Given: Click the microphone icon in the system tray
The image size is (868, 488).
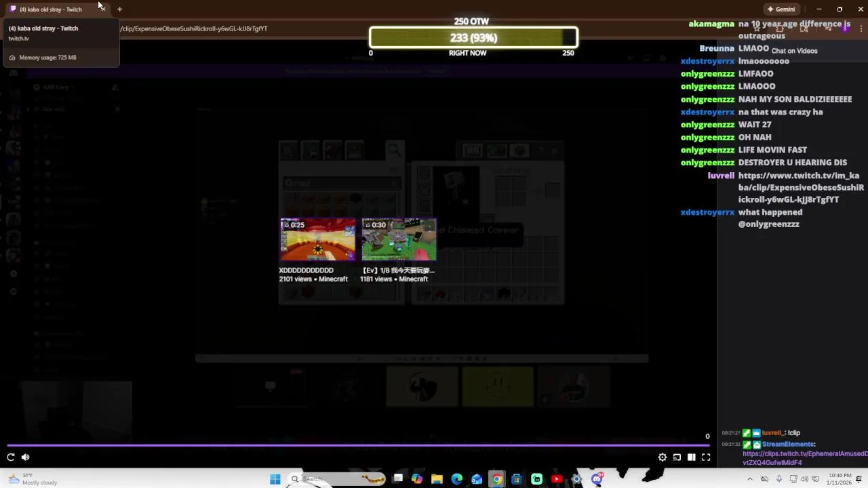Looking at the screenshot, I should [x=779, y=479].
